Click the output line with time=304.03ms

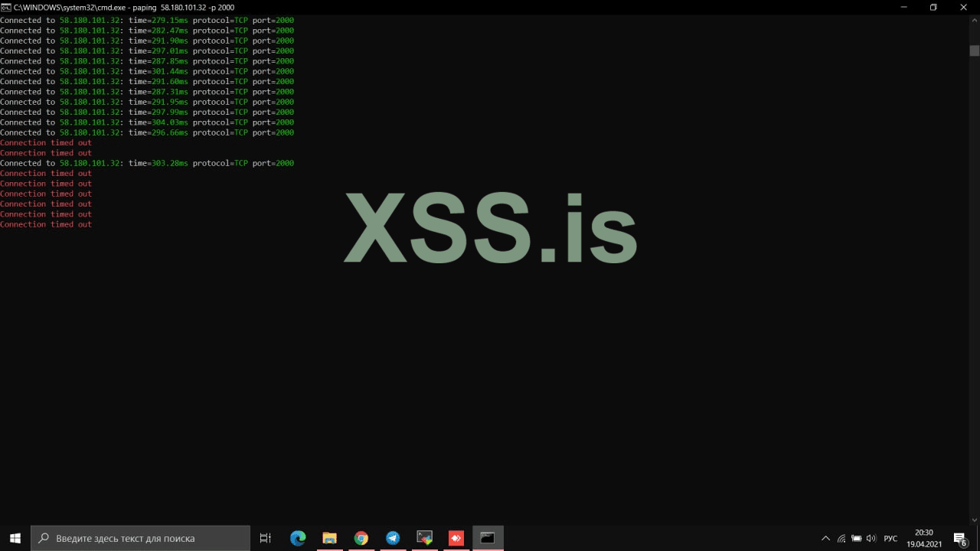coord(147,122)
